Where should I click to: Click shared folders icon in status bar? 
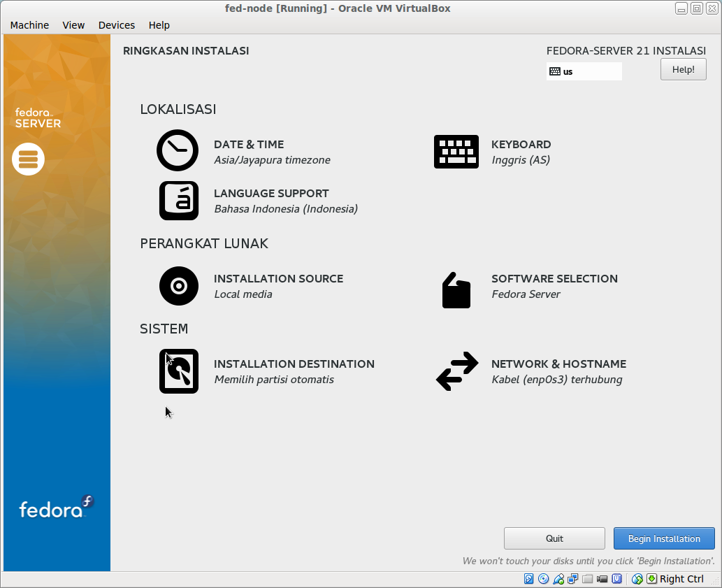coord(588,579)
